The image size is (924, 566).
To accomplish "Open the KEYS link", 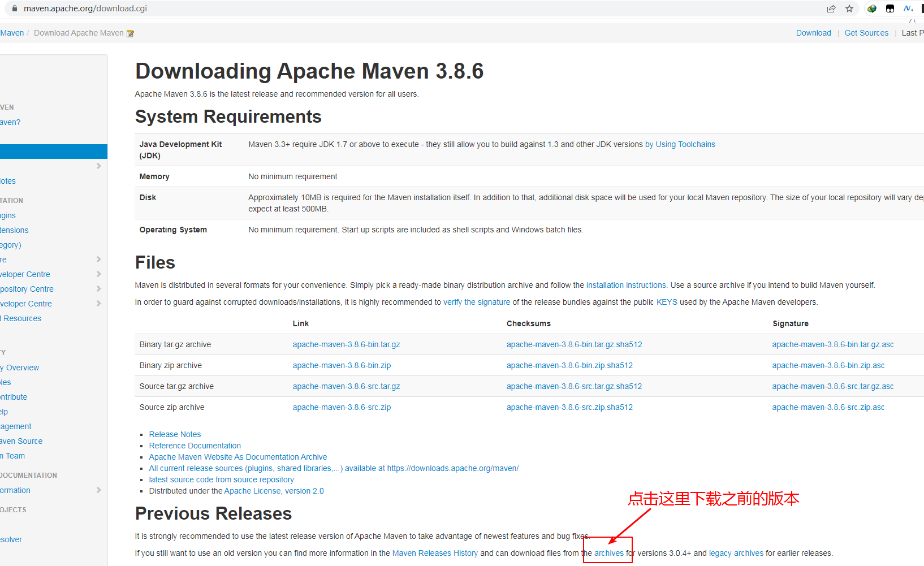I will pos(667,302).
